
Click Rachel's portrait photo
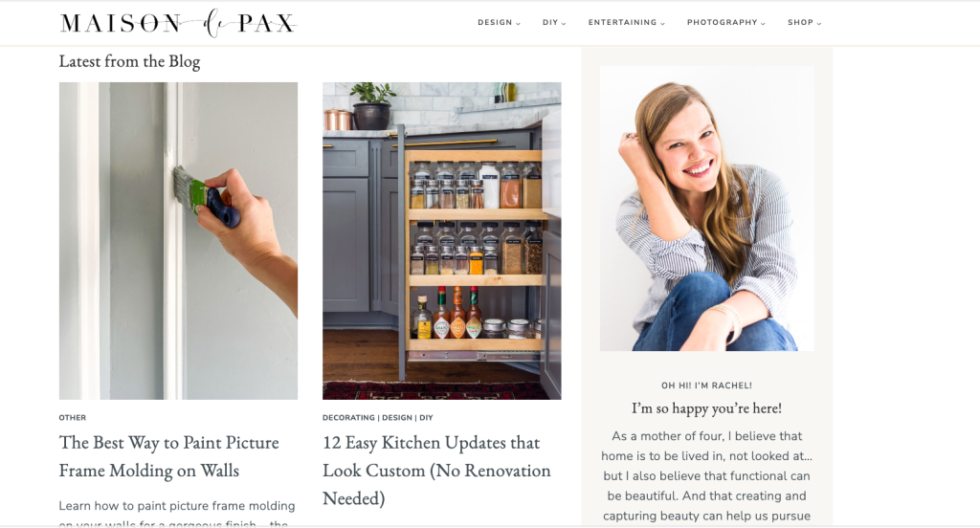(x=707, y=209)
